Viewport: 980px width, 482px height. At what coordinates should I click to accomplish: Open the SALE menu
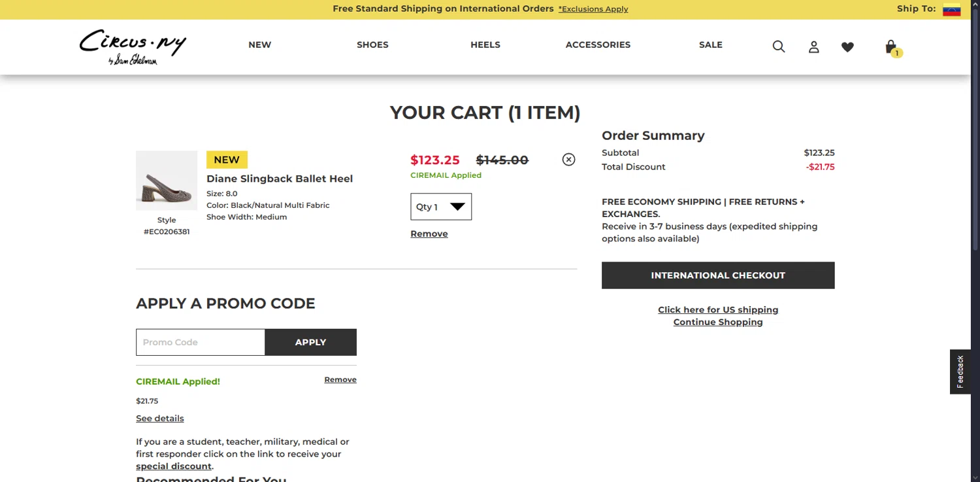[x=710, y=45]
